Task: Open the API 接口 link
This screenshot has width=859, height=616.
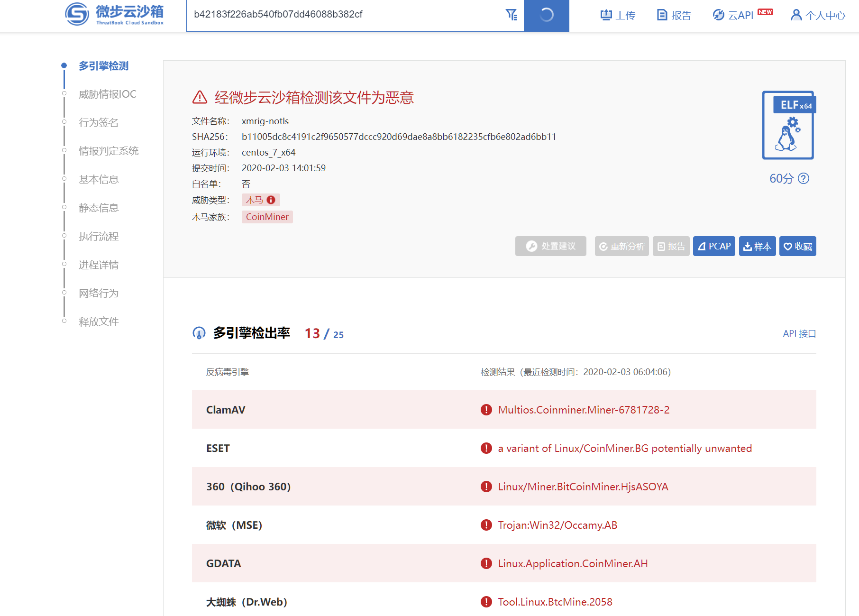Action: (799, 333)
